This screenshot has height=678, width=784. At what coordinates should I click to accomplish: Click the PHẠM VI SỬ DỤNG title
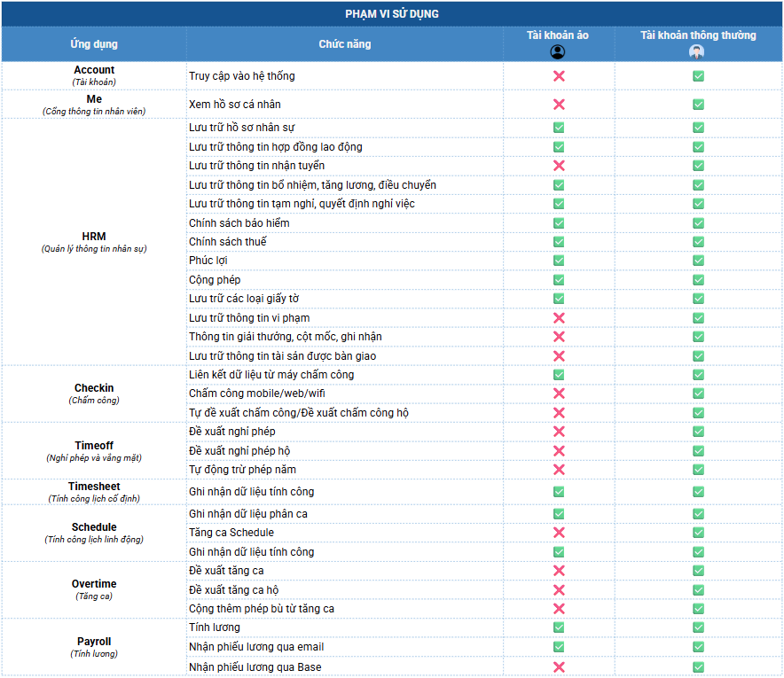(x=392, y=14)
